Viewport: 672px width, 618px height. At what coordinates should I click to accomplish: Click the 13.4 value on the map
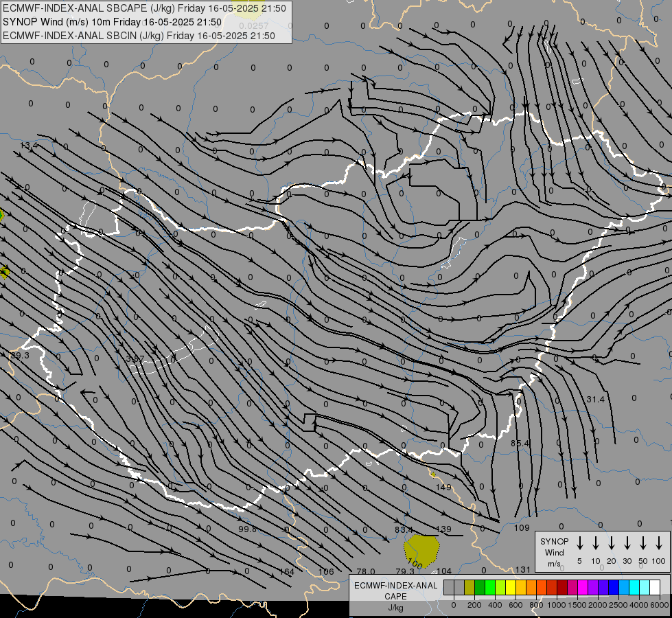pos(29,146)
